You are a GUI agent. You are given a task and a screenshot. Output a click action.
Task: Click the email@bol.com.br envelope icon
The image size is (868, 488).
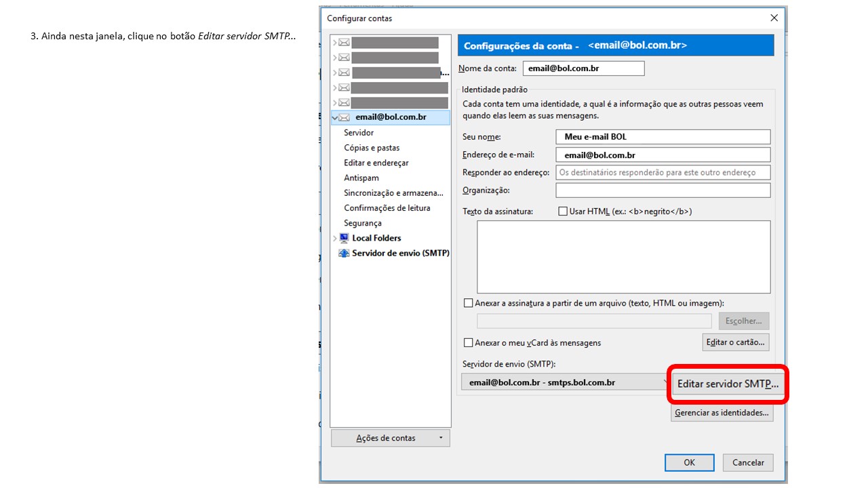click(x=344, y=117)
